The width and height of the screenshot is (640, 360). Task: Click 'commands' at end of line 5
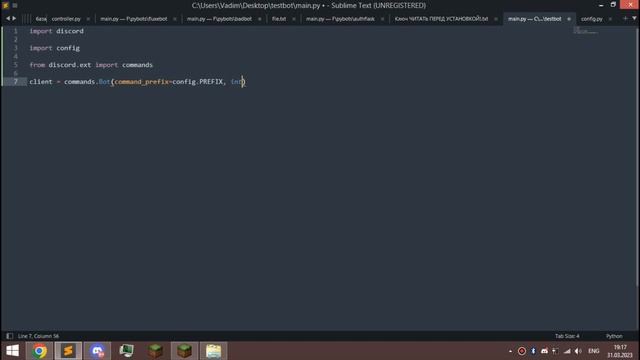point(137,65)
